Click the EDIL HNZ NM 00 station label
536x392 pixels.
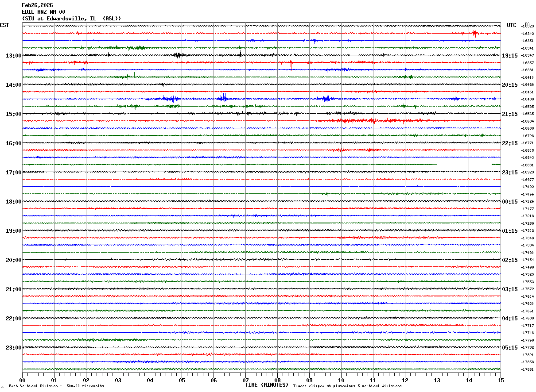43,12
